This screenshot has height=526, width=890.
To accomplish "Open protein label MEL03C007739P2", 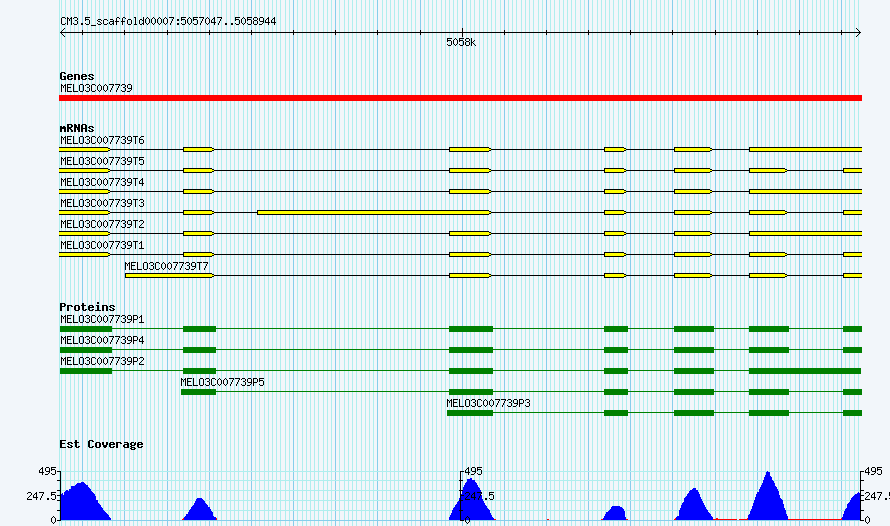I will [102, 361].
